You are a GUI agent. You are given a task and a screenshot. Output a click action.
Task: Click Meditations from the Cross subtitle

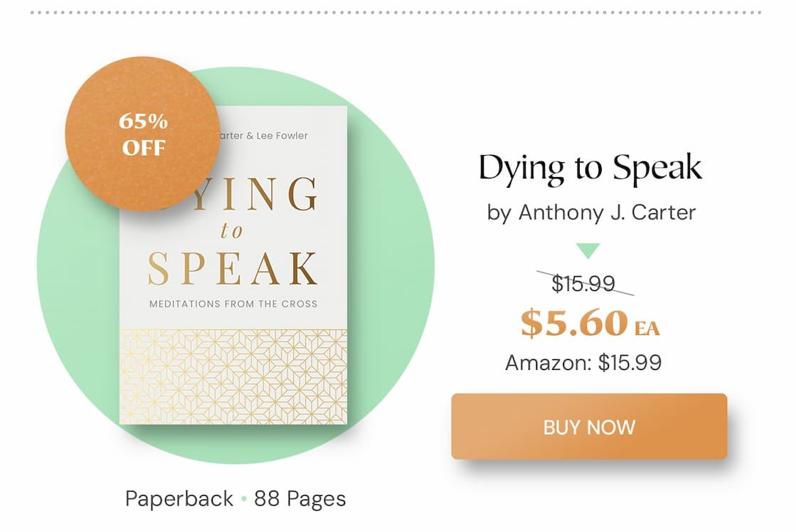tap(233, 304)
